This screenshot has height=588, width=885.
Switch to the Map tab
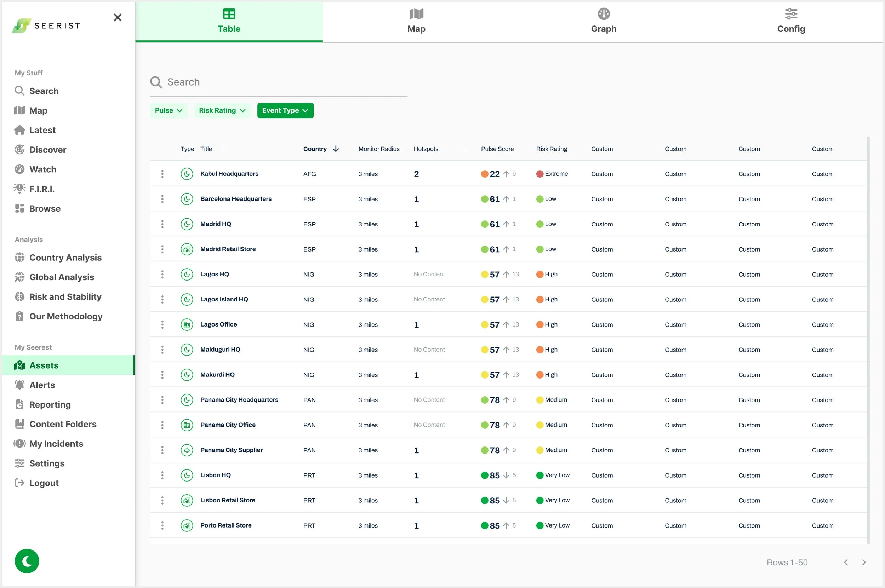pos(416,21)
